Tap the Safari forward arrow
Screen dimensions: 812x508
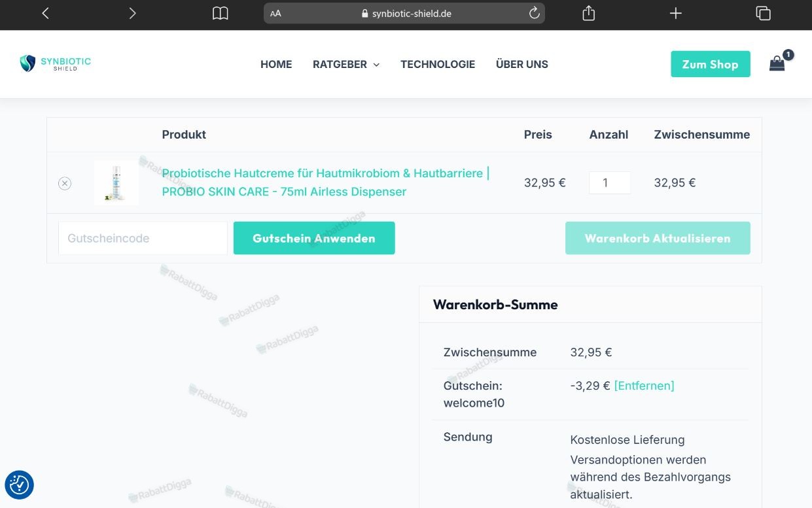(132, 13)
